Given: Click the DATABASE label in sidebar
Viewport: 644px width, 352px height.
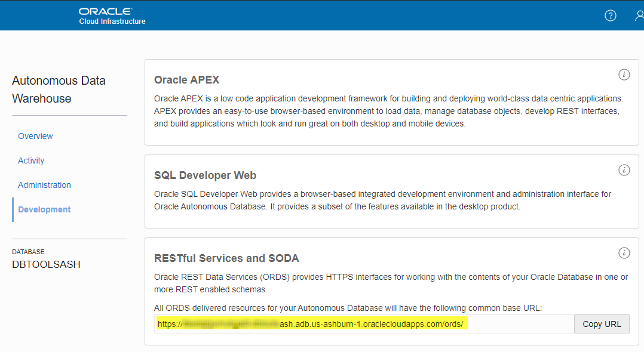Looking at the screenshot, I should (28, 252).
